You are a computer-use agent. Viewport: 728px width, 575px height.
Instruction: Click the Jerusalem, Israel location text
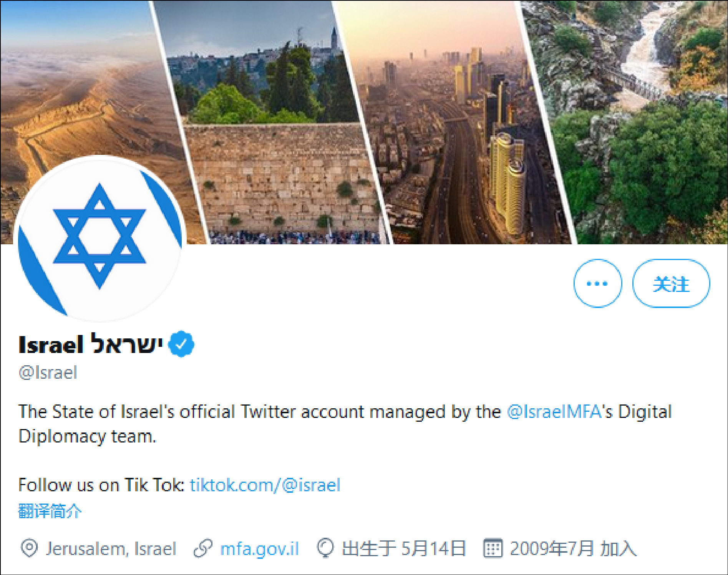tap(111, 548)
